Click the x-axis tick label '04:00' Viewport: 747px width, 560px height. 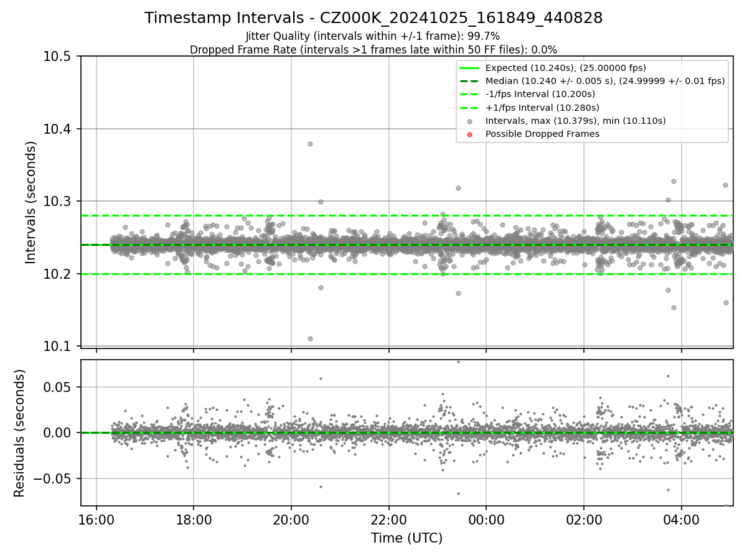click(x=681, y=519)
